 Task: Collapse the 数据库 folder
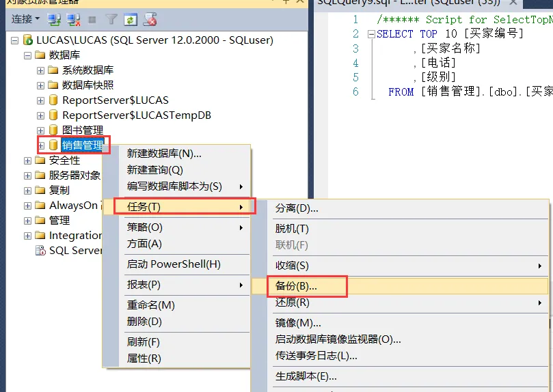27,55
